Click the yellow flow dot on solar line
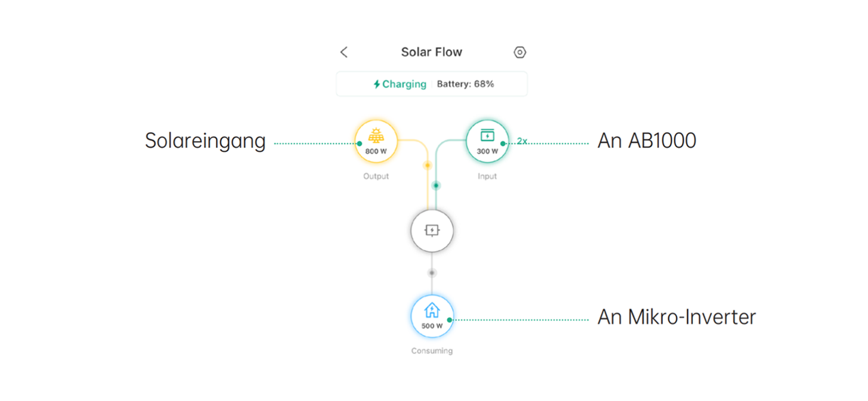The height and width of the screenshot is (401, 868). pos(427,165)
